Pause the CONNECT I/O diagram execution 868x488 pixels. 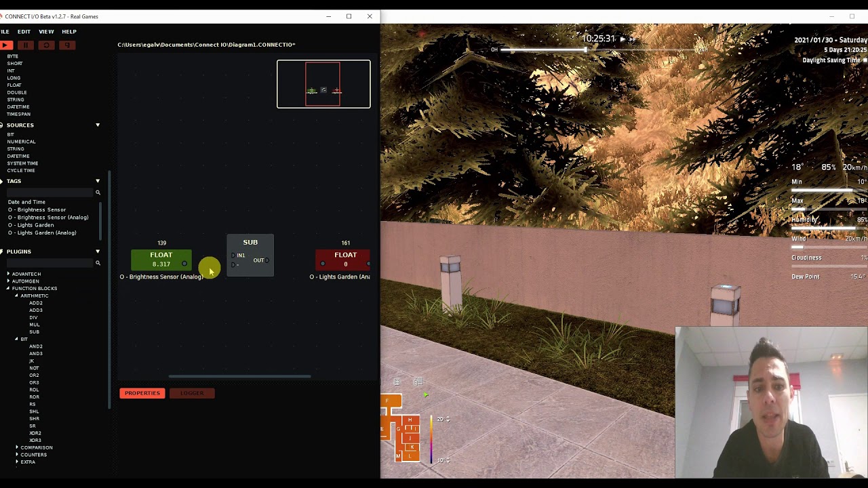coord(26,45)
